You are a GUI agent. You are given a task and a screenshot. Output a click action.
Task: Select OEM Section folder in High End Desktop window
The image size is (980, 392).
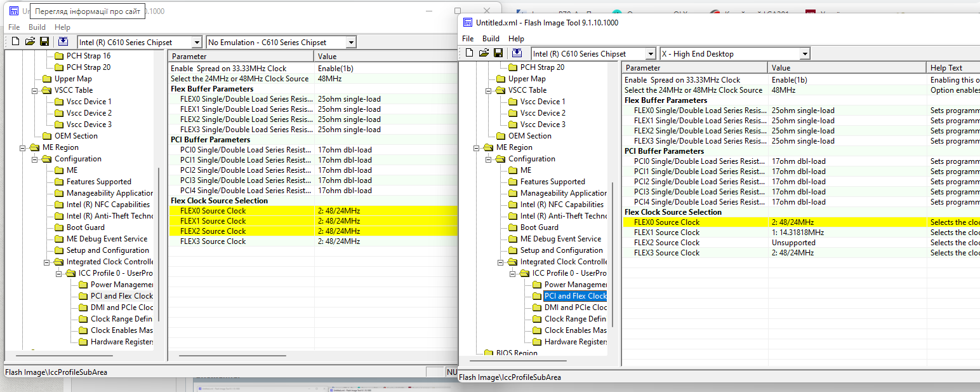coord(530,136)
